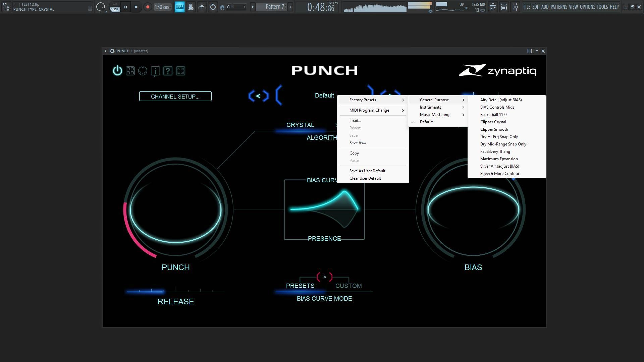This screenshot has width=644, height=362.
Task: Open pattern selector arrow before Pattern 7
Action: (x=253, y=7)
